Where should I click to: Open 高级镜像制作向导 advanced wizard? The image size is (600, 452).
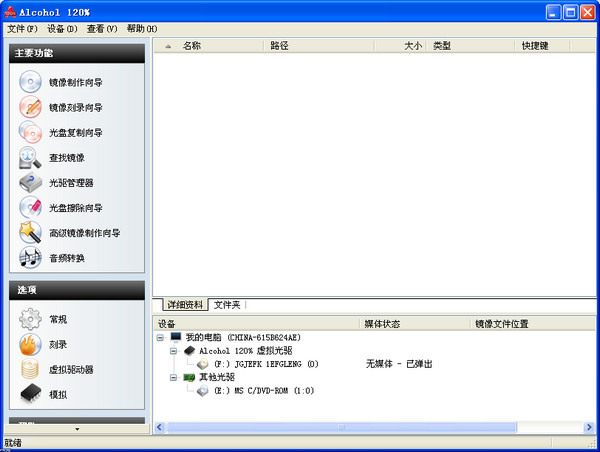[x=31, y=232]
